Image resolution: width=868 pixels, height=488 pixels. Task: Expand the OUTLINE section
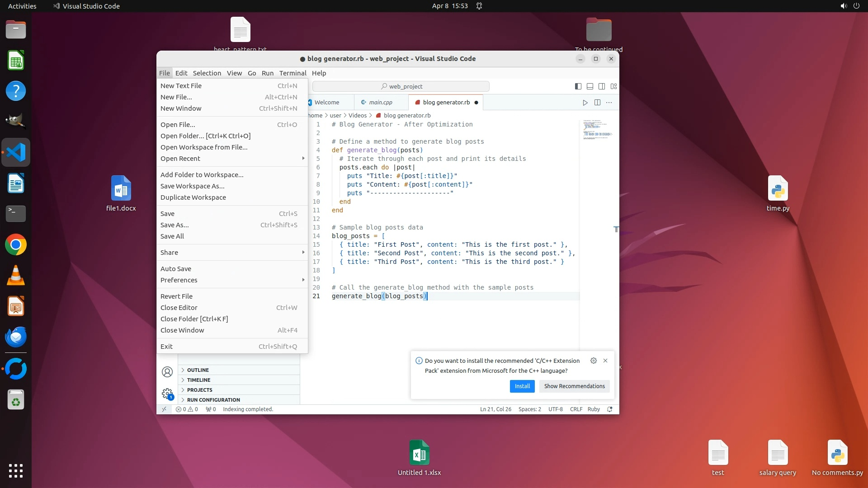[198, 370]
